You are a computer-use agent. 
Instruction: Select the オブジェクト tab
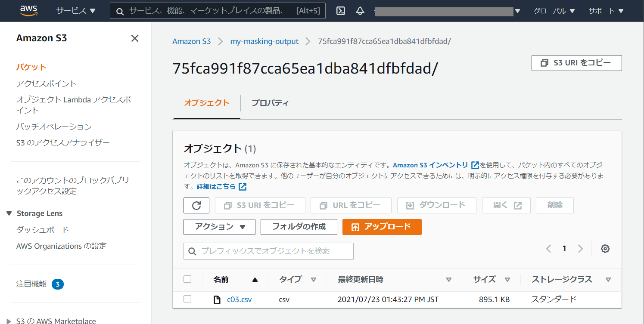[x=207, y=103]
